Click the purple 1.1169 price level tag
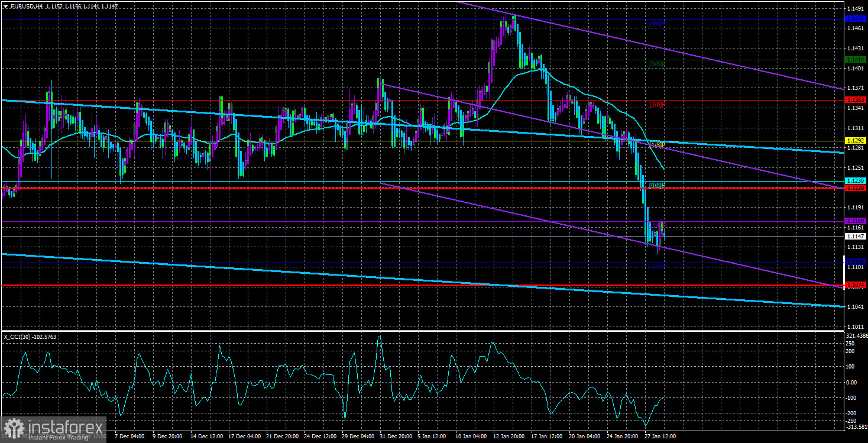This screenshot has width=868, height=443. [x=856, y=221]
